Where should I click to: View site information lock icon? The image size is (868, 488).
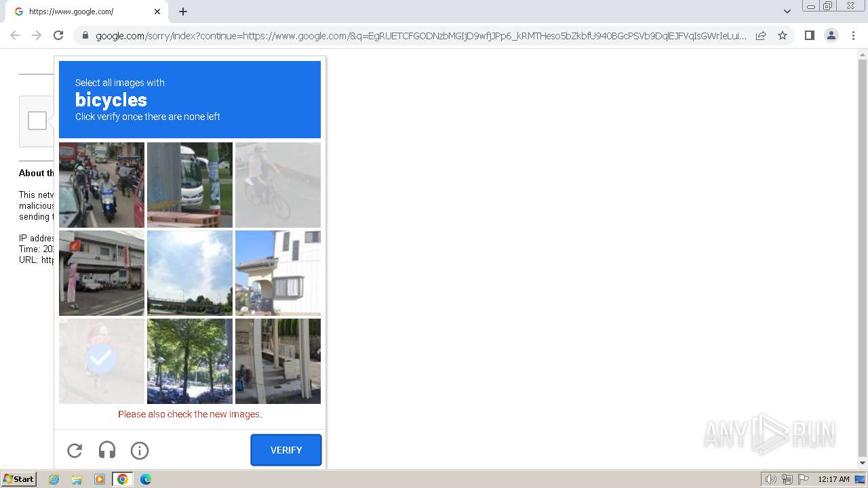(85, 35)
